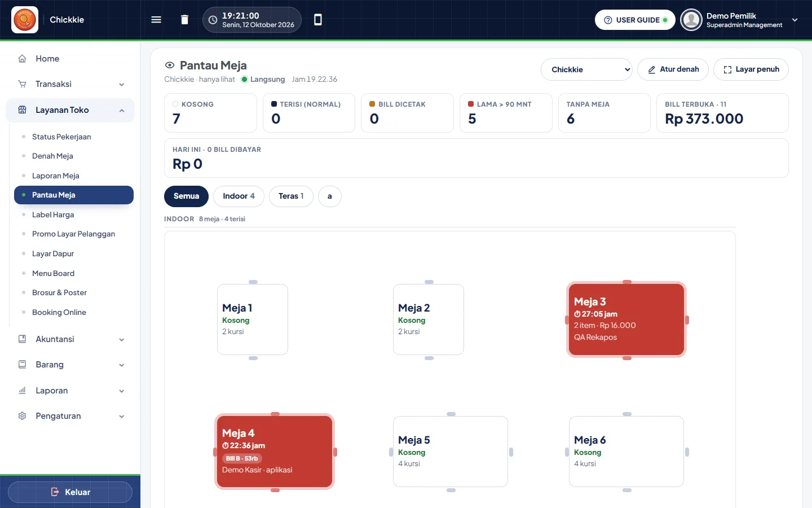Screen dimensions: 812x508
Task: Open the red Meja 3 table card
Action: (626, 319)
